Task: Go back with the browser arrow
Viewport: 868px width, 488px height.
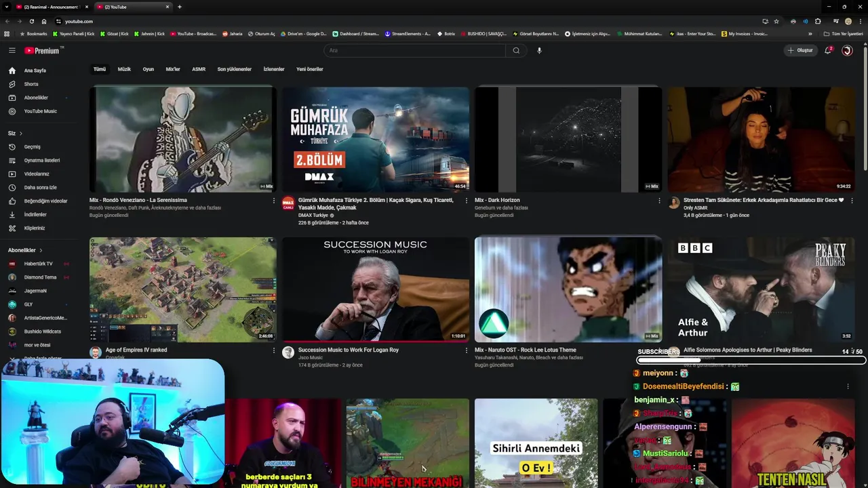Action: pyautogui.click(x=7, y=21)
